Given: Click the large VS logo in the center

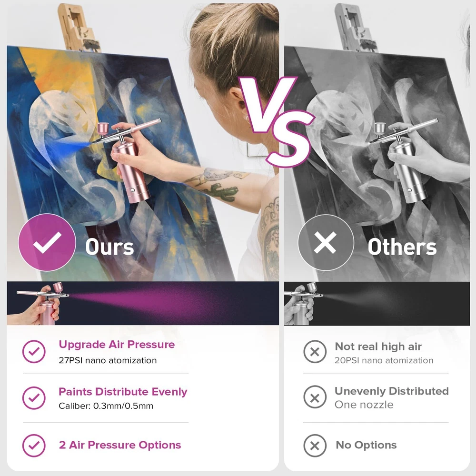Looking at the screenshot, I should (276, 121).
